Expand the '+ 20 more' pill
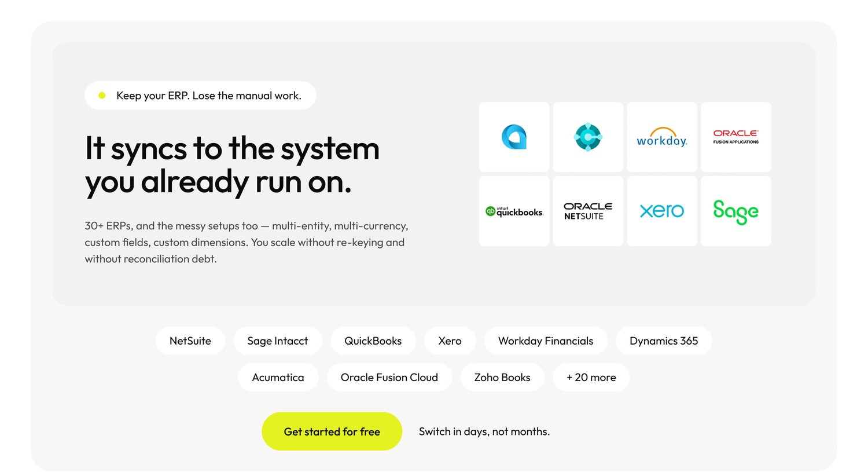 (x=591, y=378)
